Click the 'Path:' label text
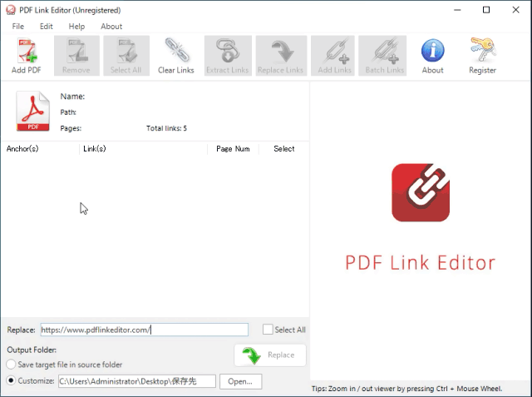 68,112
